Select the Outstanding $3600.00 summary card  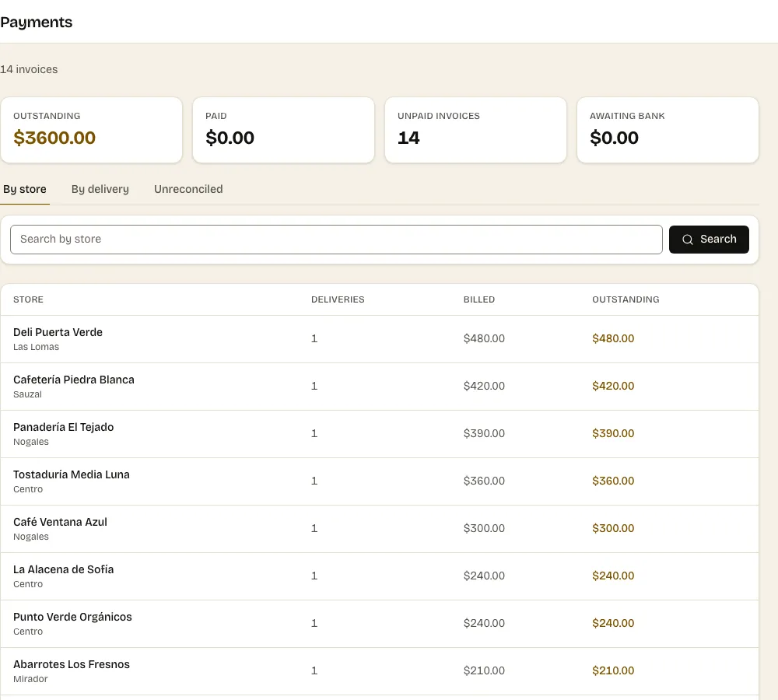(x=91, y=130)
